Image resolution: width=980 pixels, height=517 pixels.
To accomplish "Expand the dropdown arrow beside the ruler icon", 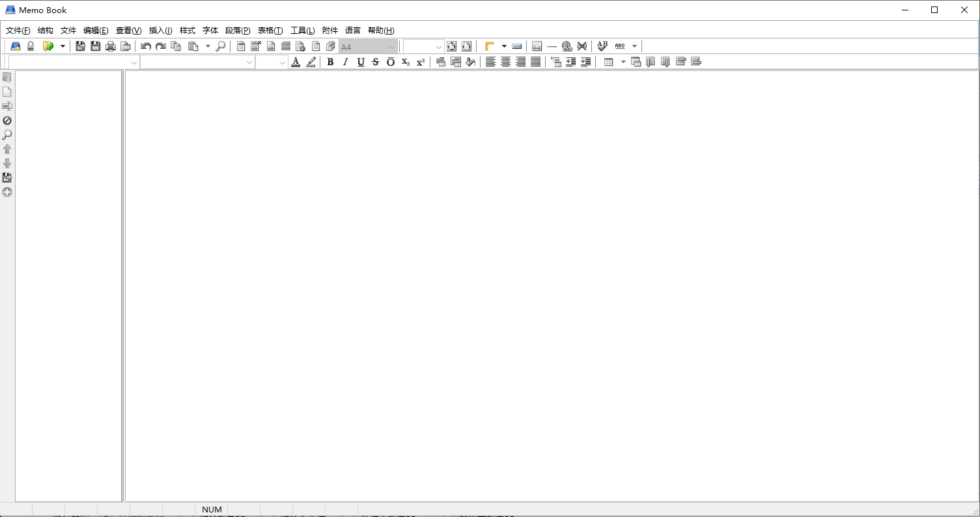I will click(504, 46).
